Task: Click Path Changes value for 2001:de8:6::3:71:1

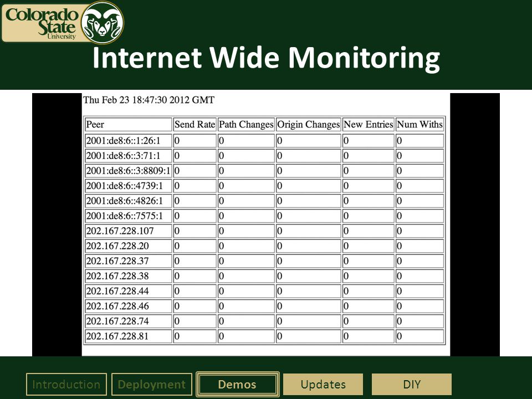Action: [x=246, y=156]
